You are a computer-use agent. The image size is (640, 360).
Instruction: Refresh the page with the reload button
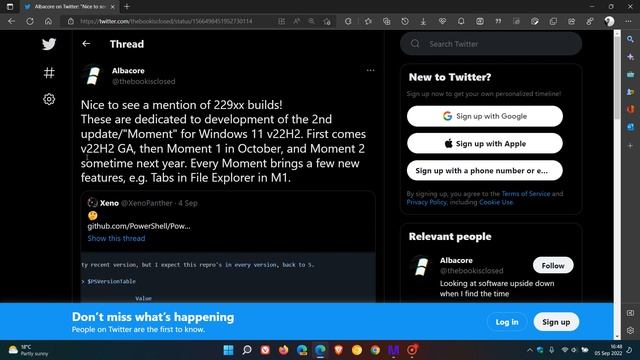[30, 21]
